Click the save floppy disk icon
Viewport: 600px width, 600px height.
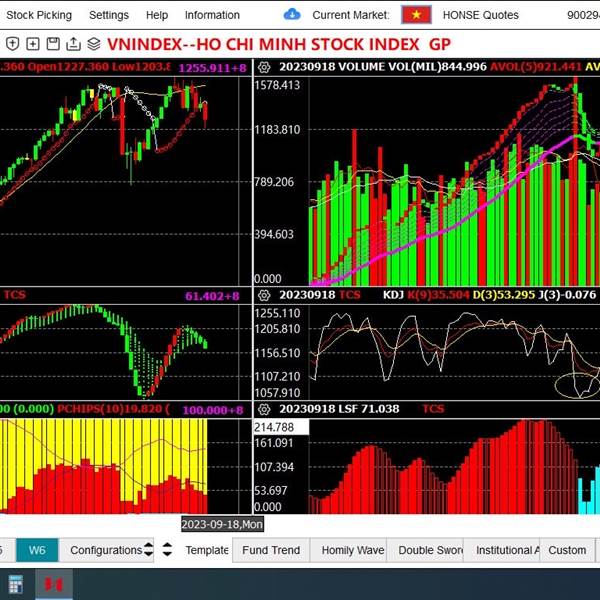pyautogui.click(x=53, y=44)
